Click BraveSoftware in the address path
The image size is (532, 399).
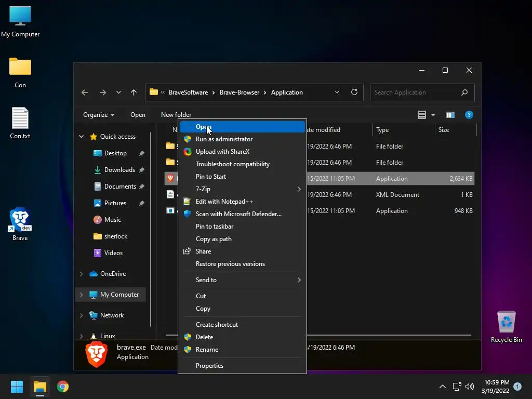click(x=188, y=92)
